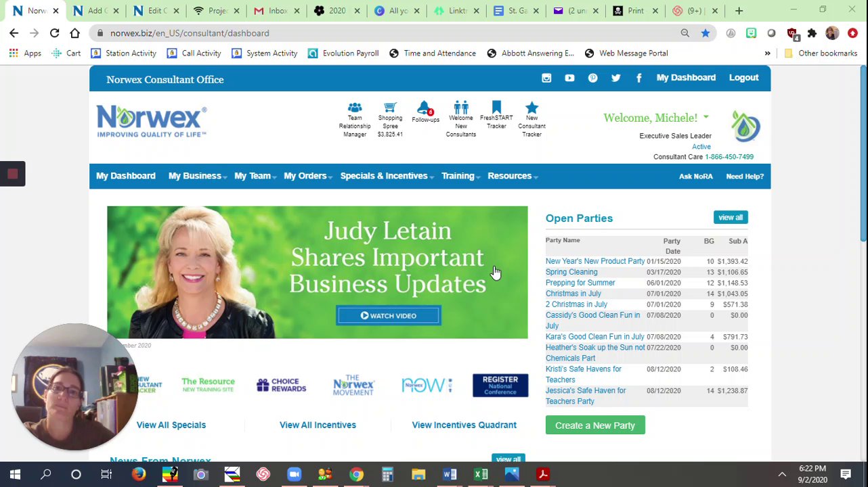The height and width of the screenshot is (487, 868).
Task: Visit Norwex YouTube channel icon
Action: pos(569,78)
